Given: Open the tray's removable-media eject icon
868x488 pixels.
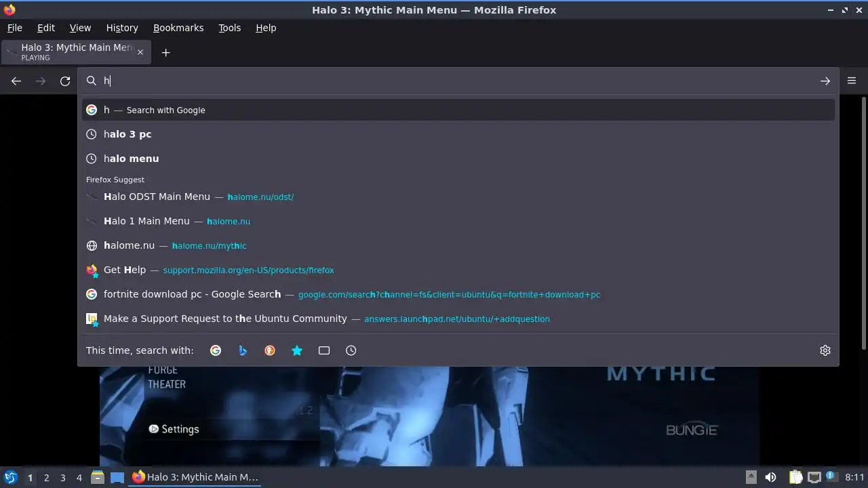Looking at the screenshot, I should [751, 477].
